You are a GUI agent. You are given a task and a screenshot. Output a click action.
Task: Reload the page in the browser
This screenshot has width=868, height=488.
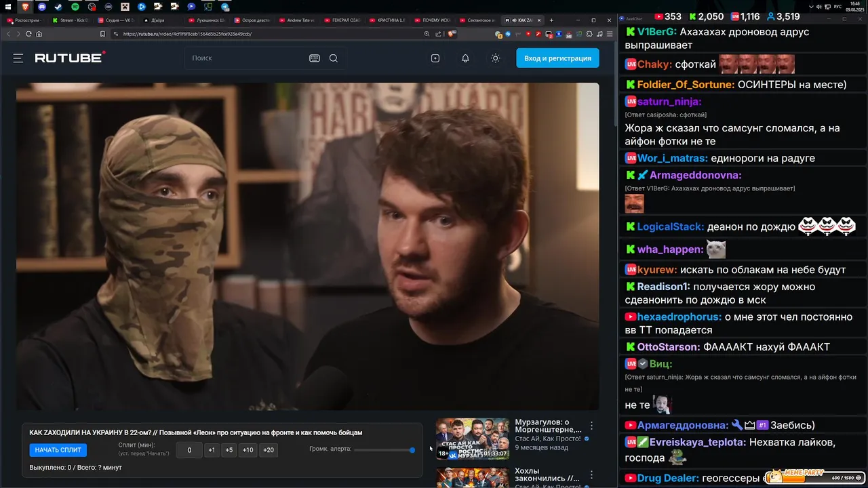(x=28, y=34)
